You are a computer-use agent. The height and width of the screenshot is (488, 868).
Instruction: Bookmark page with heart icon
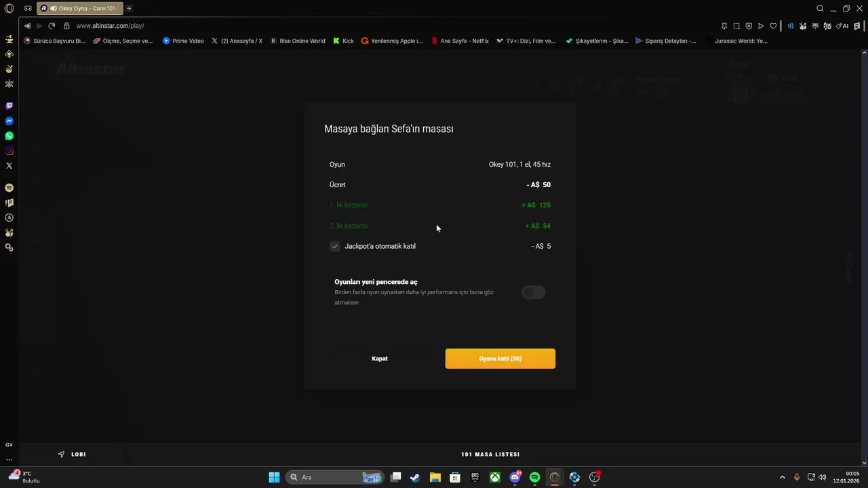click(773, 26)
